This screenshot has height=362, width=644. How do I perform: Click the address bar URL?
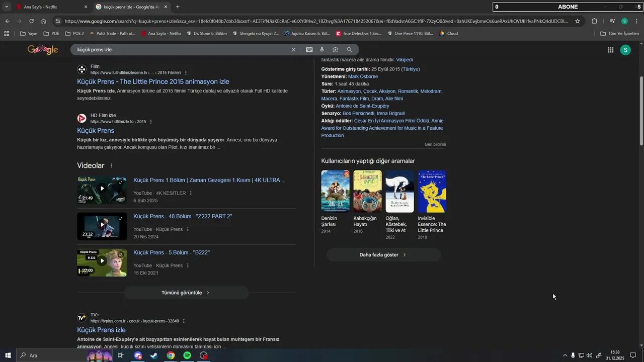click(x=316, y=21)
